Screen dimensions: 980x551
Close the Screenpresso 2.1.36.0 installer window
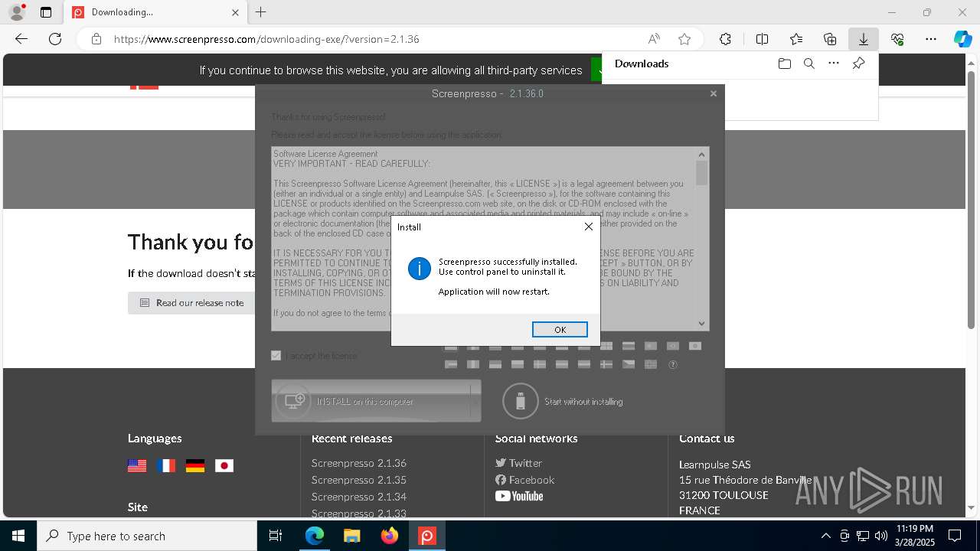[713, 93]
